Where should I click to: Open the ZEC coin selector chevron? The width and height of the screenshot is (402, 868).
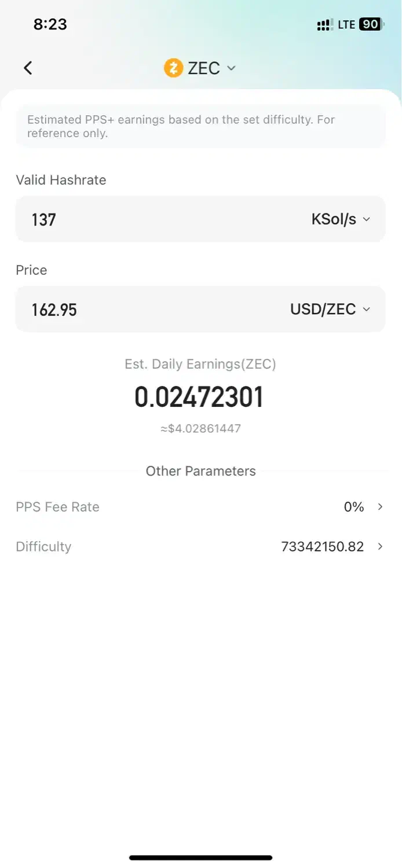coord(231,68)
